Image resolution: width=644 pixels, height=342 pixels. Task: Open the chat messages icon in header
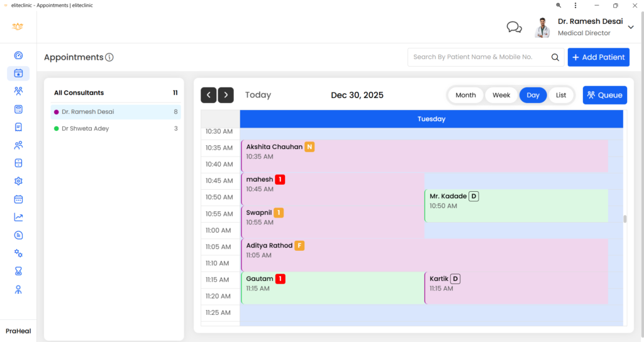[x=514, y=27]
